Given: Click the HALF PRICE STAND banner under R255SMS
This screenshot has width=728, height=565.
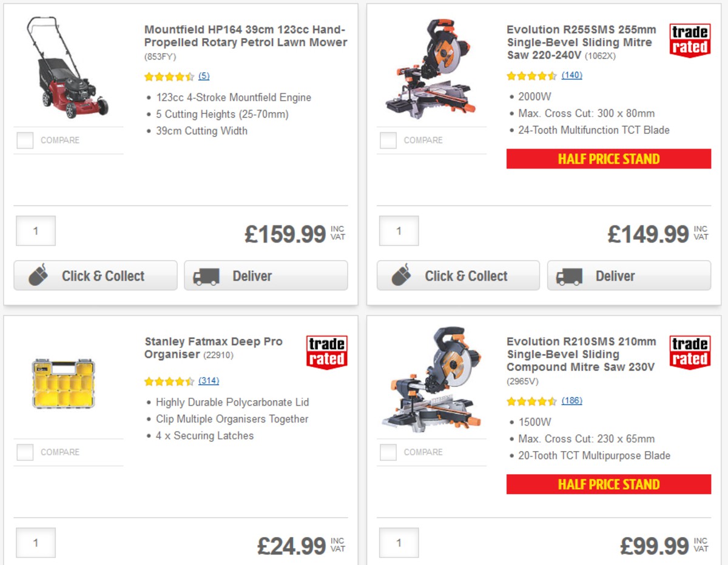Looking at the screenshot, I should coord(609,159).
